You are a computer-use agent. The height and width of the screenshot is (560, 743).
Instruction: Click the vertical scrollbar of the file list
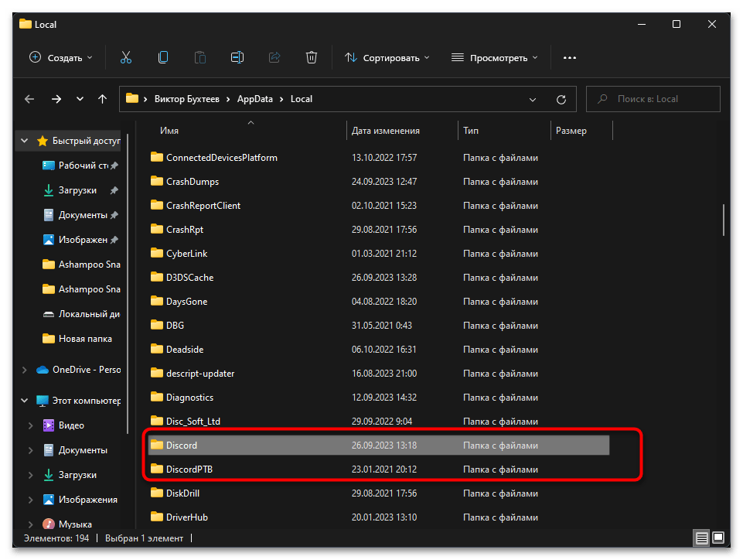724,220
